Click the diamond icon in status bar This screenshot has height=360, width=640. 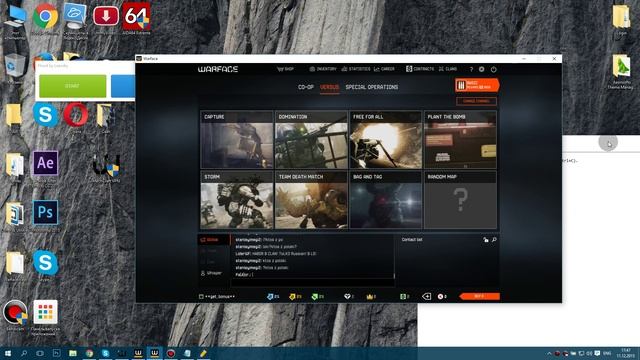pos(347,297)
